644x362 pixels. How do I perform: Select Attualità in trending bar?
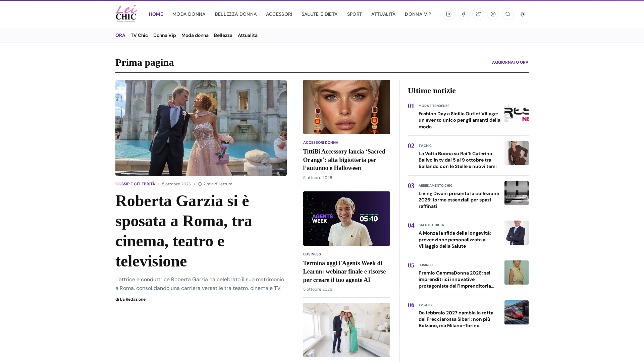[x=248, y=35]
